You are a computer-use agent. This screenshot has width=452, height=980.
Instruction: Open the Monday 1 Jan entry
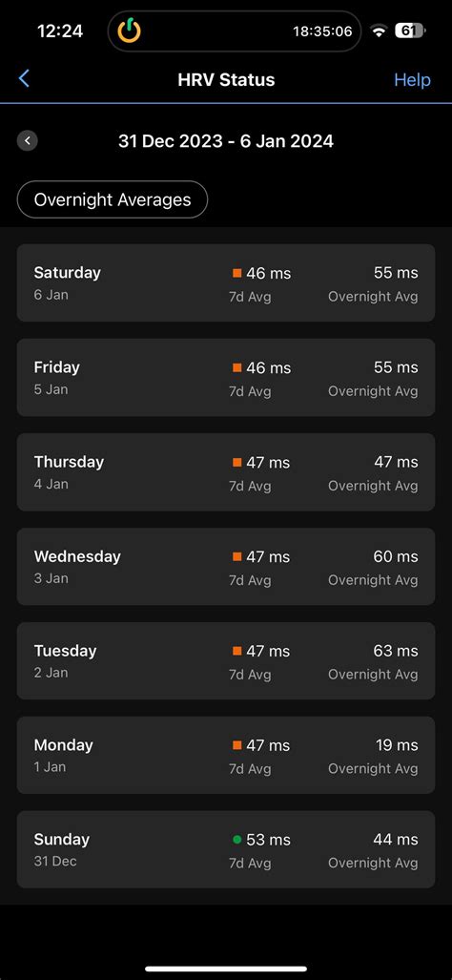tap(226, 755)
